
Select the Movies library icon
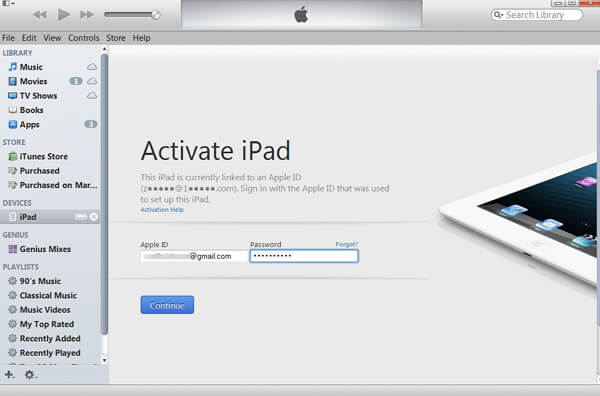coord(13,81)
